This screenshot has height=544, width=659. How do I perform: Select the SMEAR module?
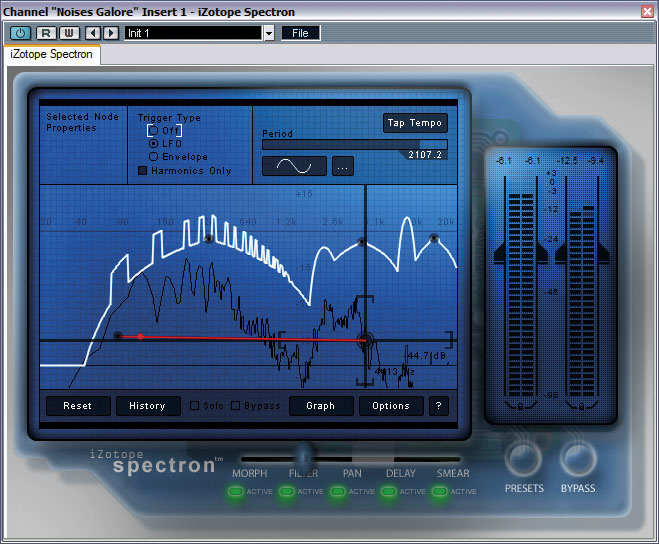[x=453, y=473]
